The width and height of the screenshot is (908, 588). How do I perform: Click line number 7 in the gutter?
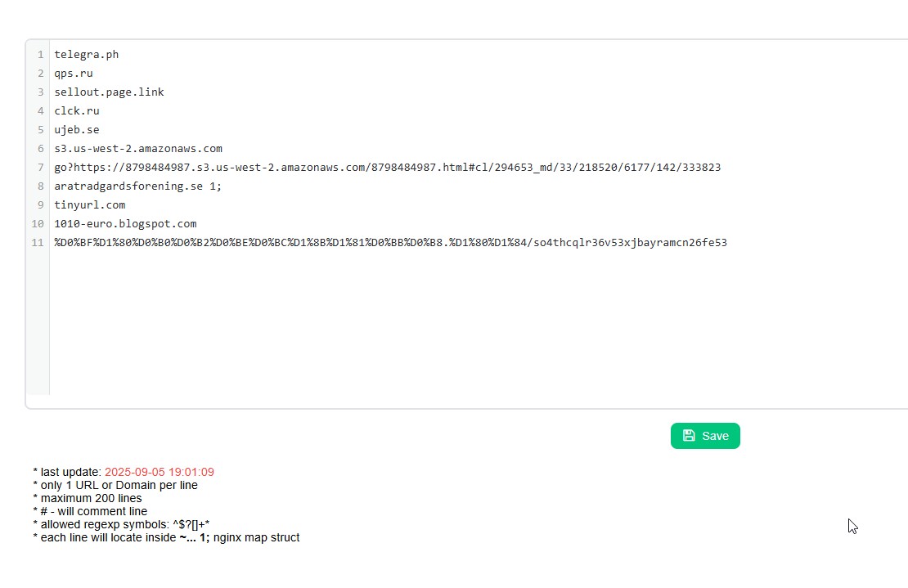click(x=40, y=168)
